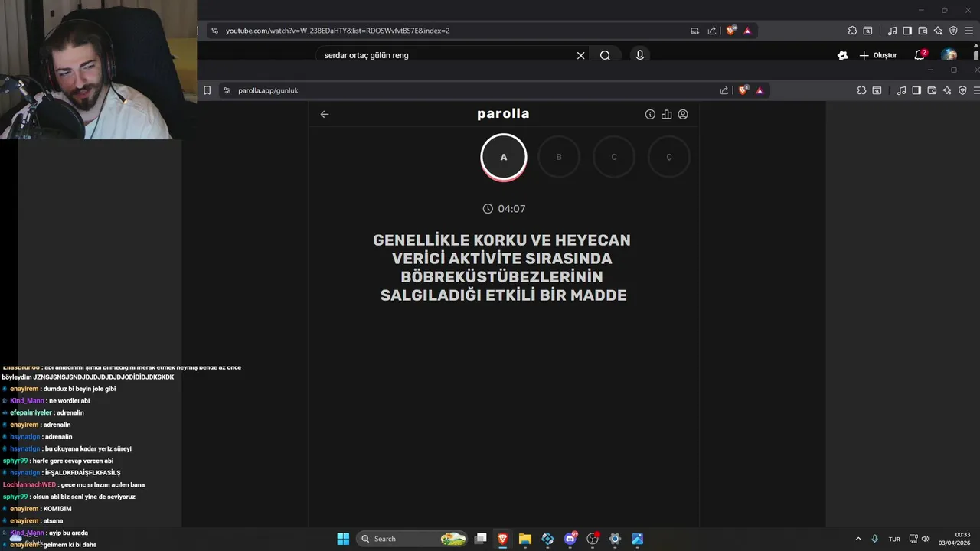980x551 pixels.
Task: Open Brave Wallet in the parolla window
Action: (x=932, y=90)
